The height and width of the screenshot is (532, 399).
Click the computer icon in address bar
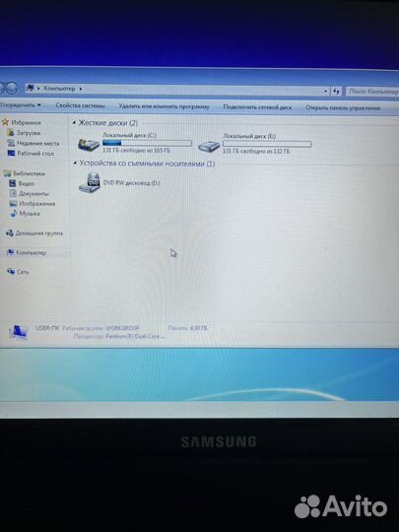coord(31,88)
